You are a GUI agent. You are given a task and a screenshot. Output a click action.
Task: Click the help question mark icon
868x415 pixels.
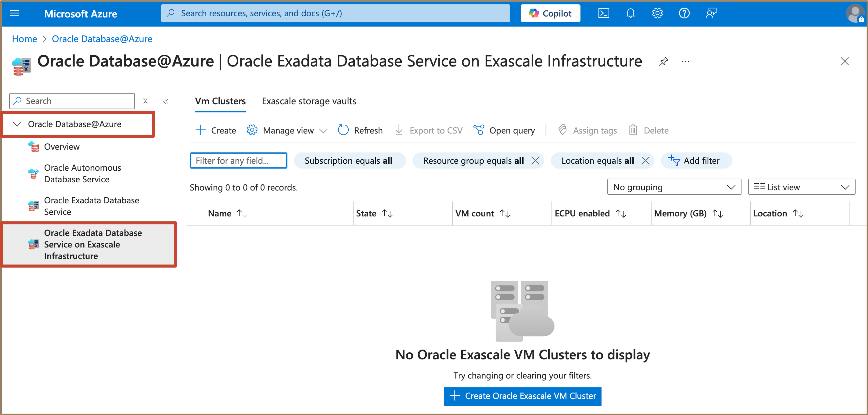(x=684, y=13)
